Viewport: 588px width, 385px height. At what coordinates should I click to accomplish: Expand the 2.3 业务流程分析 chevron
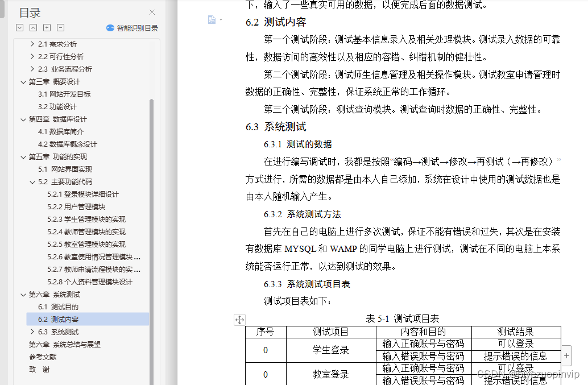tap(32, 69)
